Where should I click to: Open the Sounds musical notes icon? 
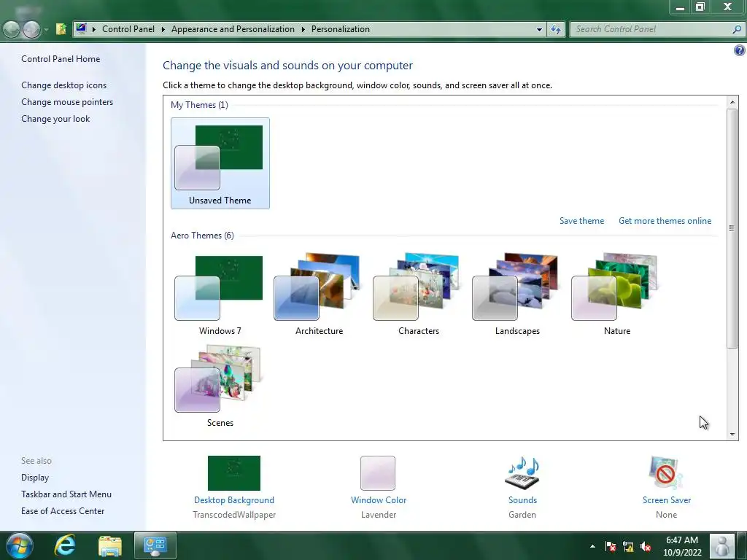[522, 472]
